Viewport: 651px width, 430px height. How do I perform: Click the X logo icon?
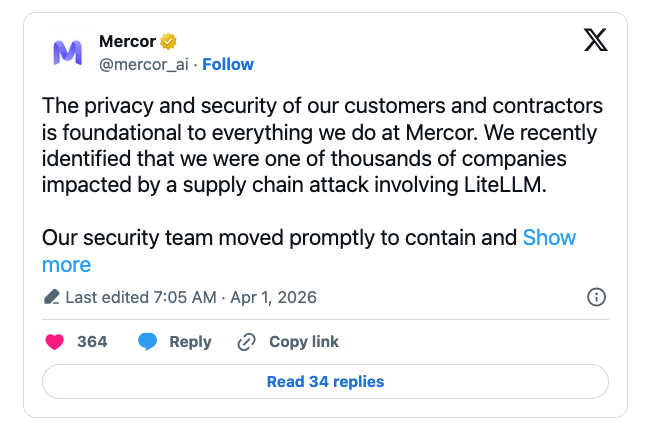[x=595, y=41]
